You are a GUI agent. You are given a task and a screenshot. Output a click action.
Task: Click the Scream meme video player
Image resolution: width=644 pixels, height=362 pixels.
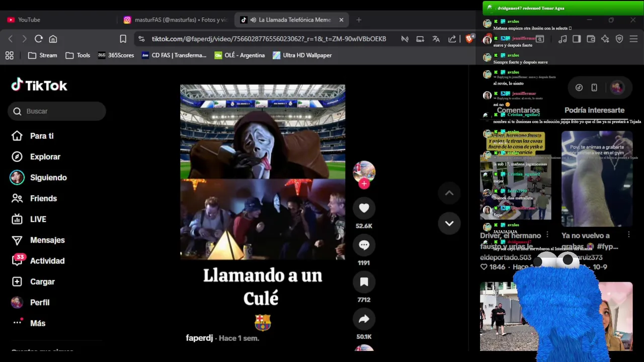click(263, 172)
